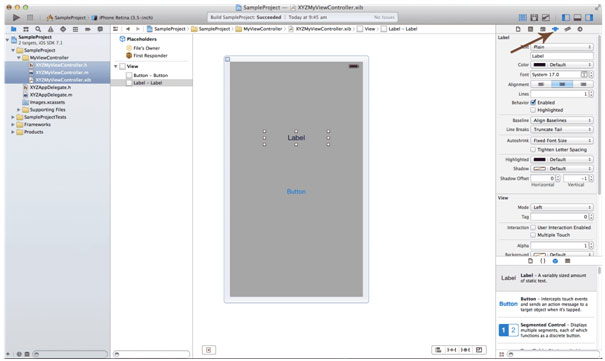The image size is (605, 361).
Task: Switch to the Assistant editor
Action: 534,17
